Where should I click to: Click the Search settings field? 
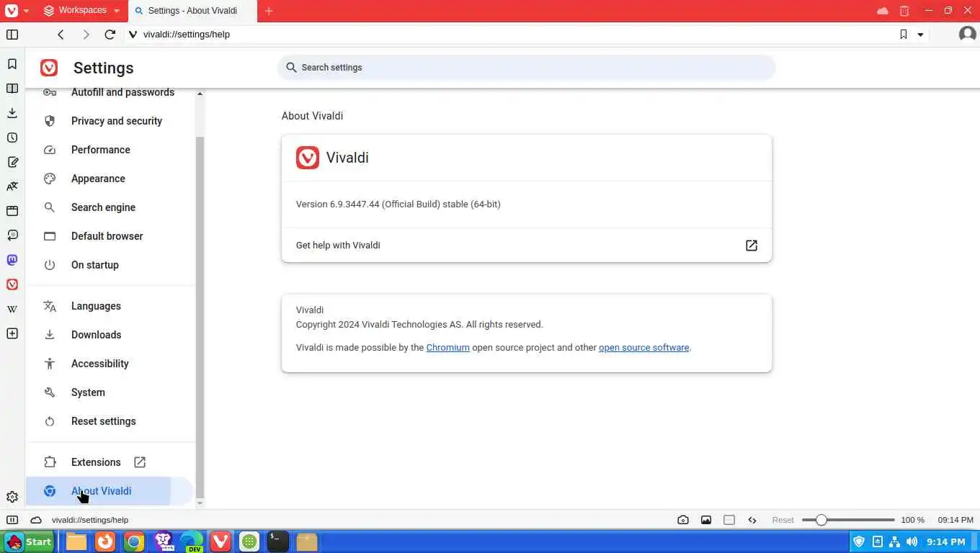click(x=527, y=68)
